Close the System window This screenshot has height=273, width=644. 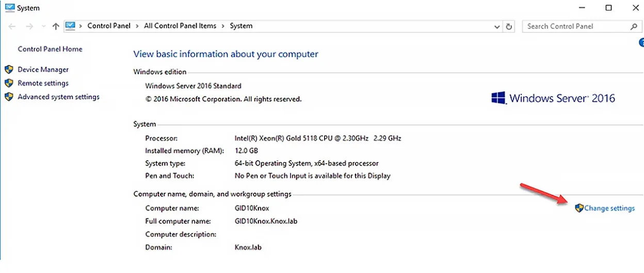[x=635, y=8]
